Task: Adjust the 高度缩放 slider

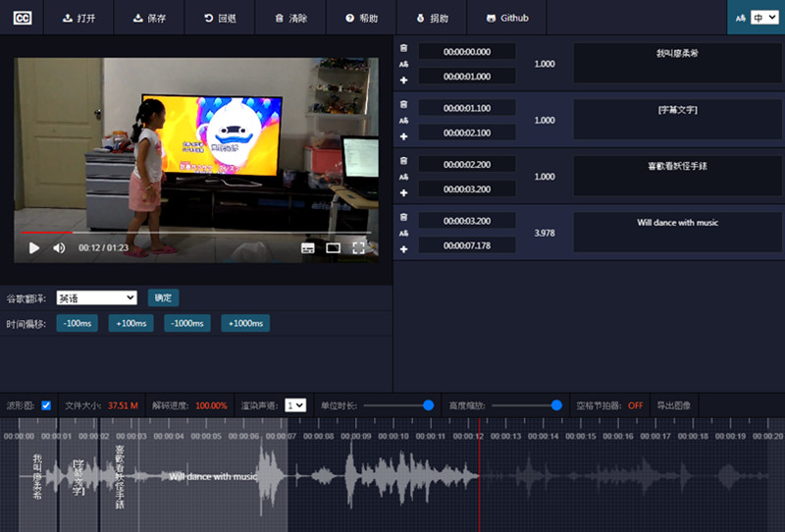Action: [x=527, y=405]
